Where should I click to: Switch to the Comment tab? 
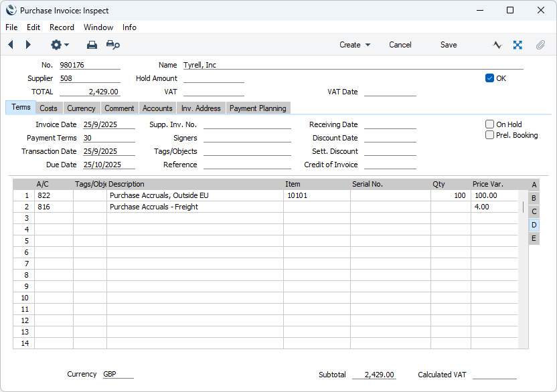pos(119,108)
